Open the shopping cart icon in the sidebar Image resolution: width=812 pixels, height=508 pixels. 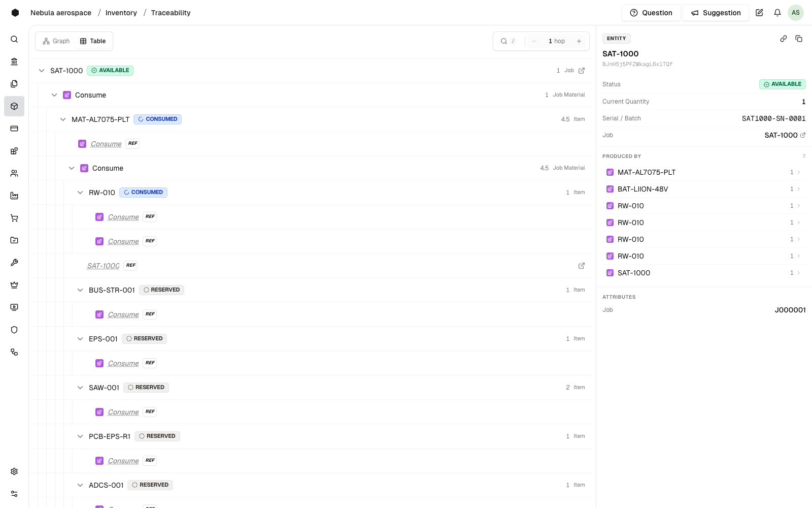coord(14,218)
